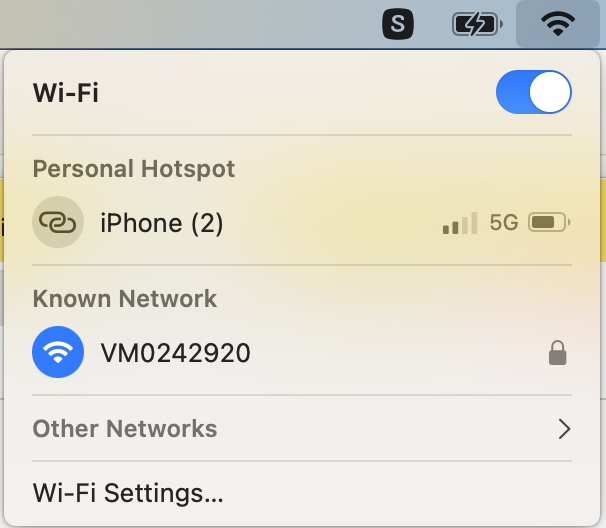
Task: Click the blank panel space right of iPhone (2)
Action: point(332,223)
